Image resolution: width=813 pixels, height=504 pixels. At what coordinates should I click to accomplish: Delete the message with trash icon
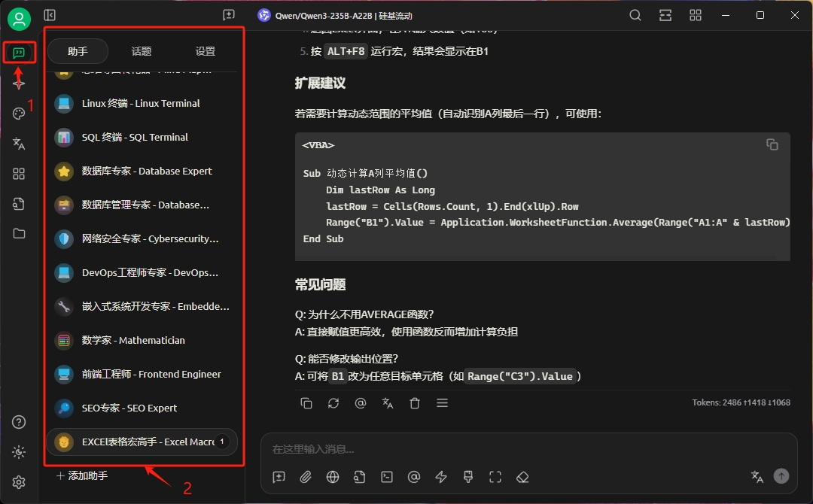(415, 403)
